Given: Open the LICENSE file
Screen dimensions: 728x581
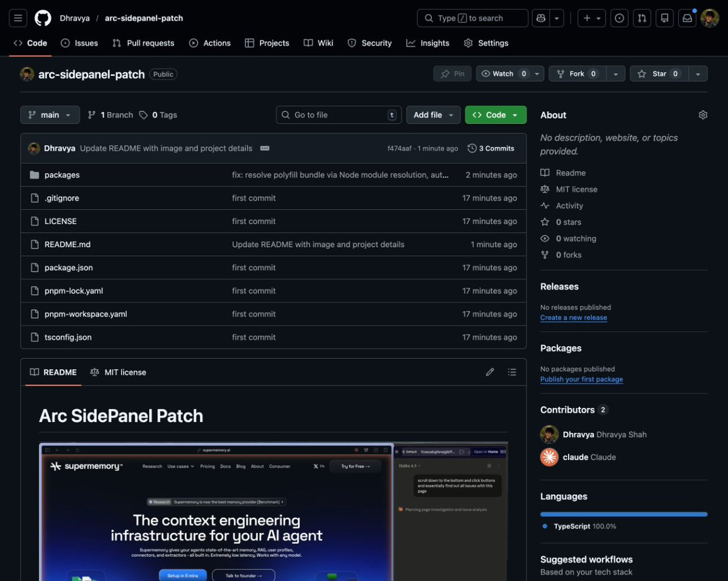Looking at the screenshot, I should pyautogui.click(x=61, y=221).
